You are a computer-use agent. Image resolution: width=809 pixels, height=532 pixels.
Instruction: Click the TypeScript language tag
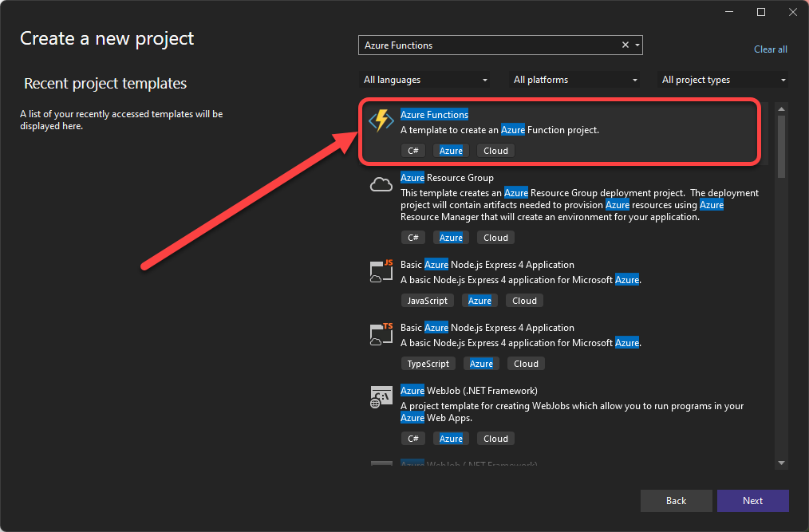pyautogui.click(x=428, y=364)
